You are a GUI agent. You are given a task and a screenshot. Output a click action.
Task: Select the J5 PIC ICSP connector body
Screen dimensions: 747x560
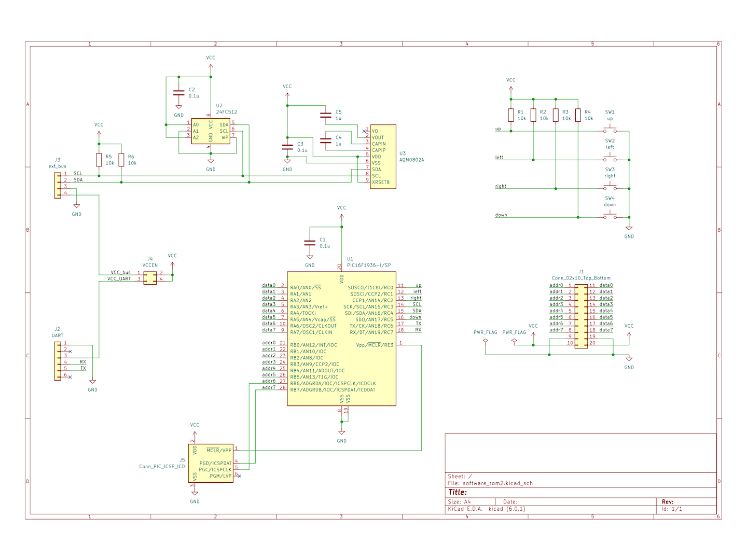coord(211,463)
